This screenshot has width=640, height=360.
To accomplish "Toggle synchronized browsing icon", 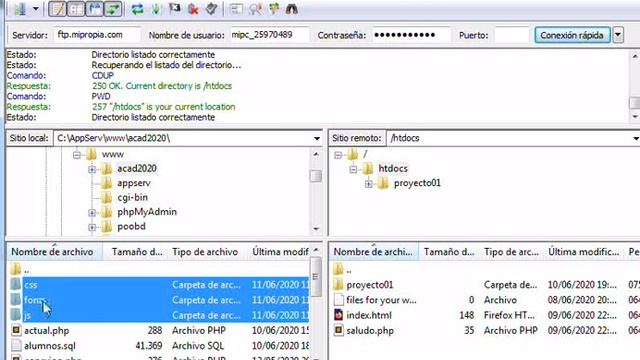I will click(x=273, y=9).
